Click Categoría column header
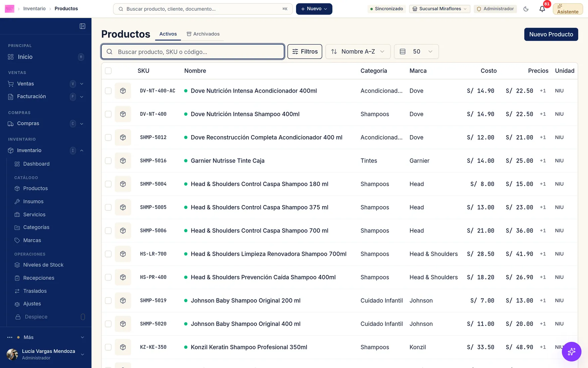This screenshot has width=588, height=368. 374,71
